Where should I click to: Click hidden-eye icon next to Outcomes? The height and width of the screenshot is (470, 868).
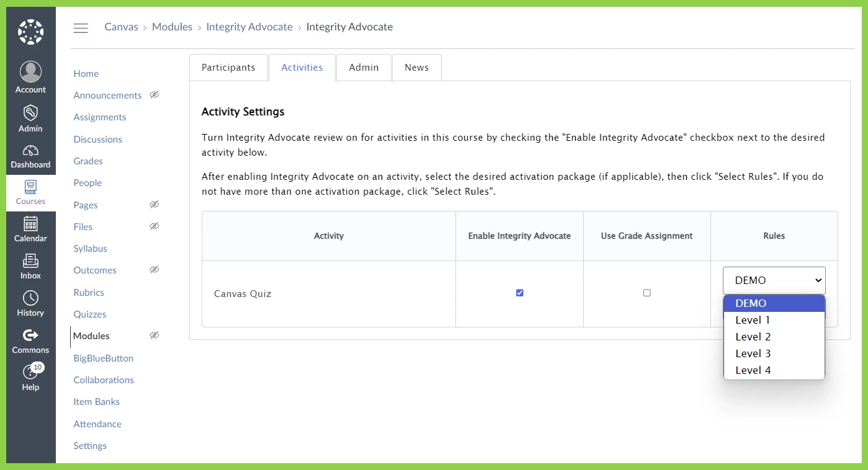point(154,270)
